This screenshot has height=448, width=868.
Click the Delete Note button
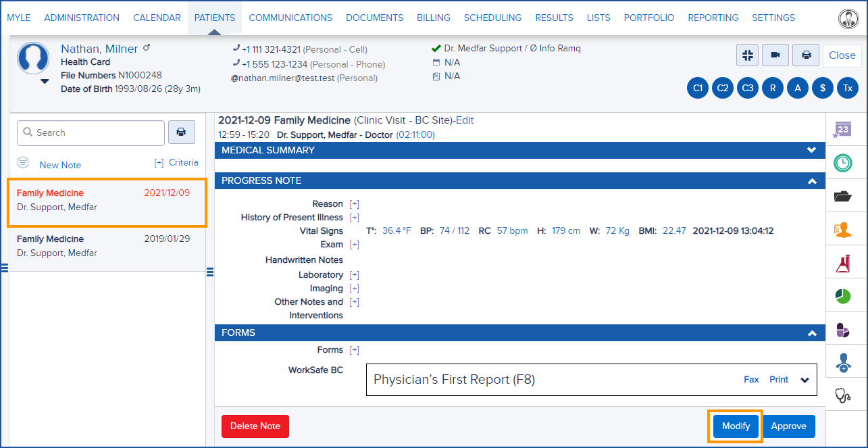[x=255, y=426]
